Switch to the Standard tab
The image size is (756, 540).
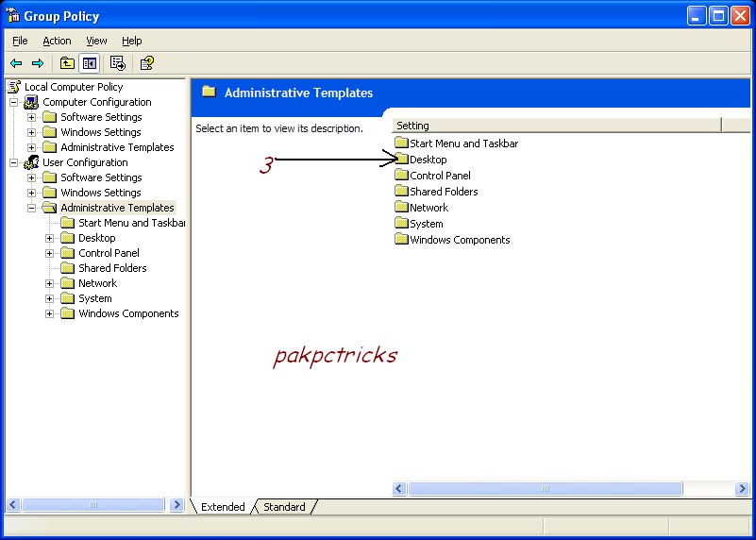(284, 507)
